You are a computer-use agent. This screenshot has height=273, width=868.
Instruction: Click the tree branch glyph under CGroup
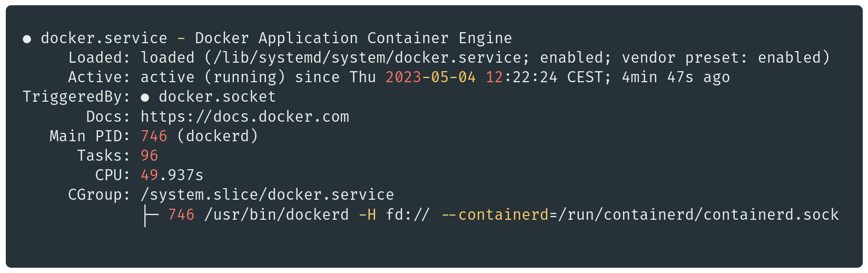point(150,216)
